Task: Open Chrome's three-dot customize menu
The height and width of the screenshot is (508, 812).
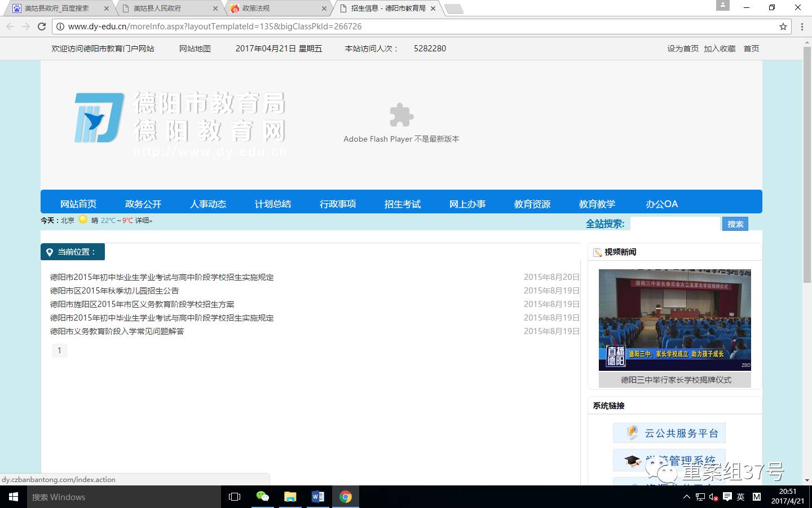Action: tap(802, 26)
